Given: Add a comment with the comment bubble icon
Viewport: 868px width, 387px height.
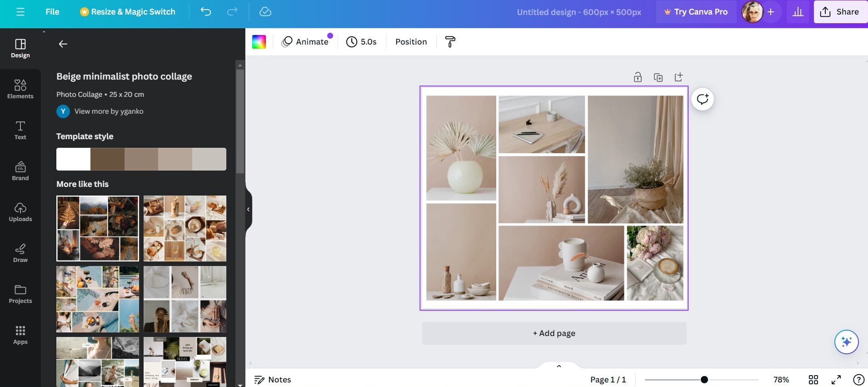Looking at the screenshot, I should [703, 99].
